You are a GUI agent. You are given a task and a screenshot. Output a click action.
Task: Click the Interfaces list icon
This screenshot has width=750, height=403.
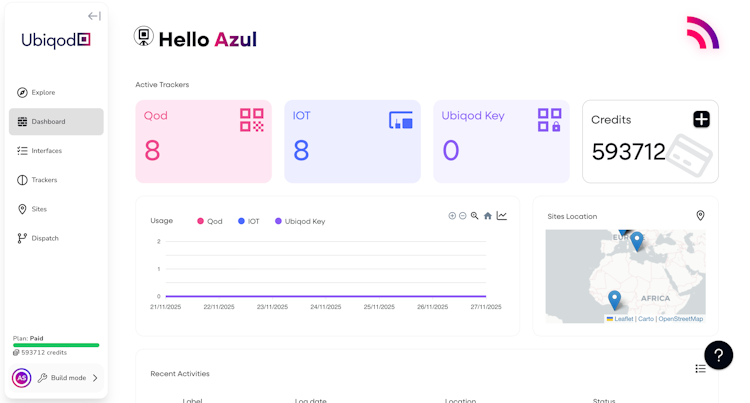(22, 151)
